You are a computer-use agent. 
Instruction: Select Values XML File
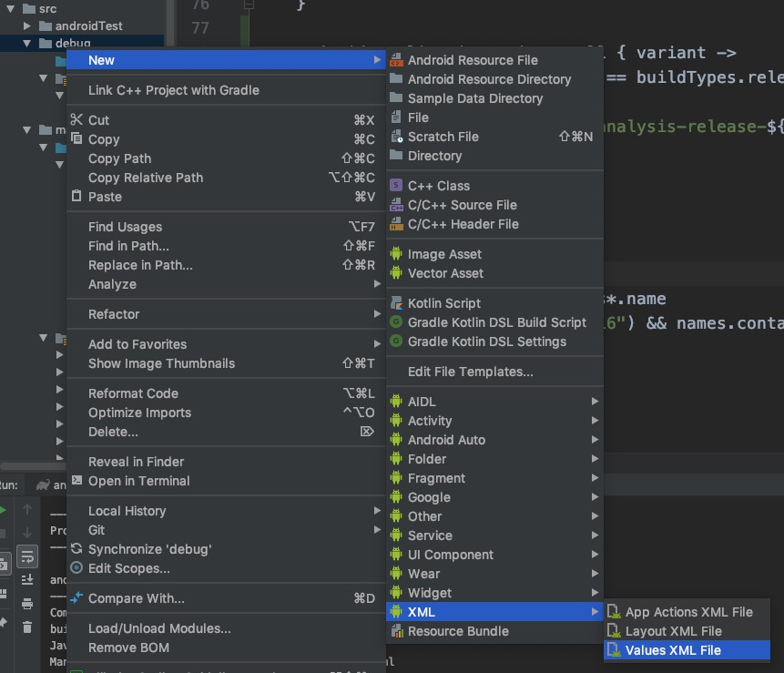pyautogui.click(x=673, y=650)
